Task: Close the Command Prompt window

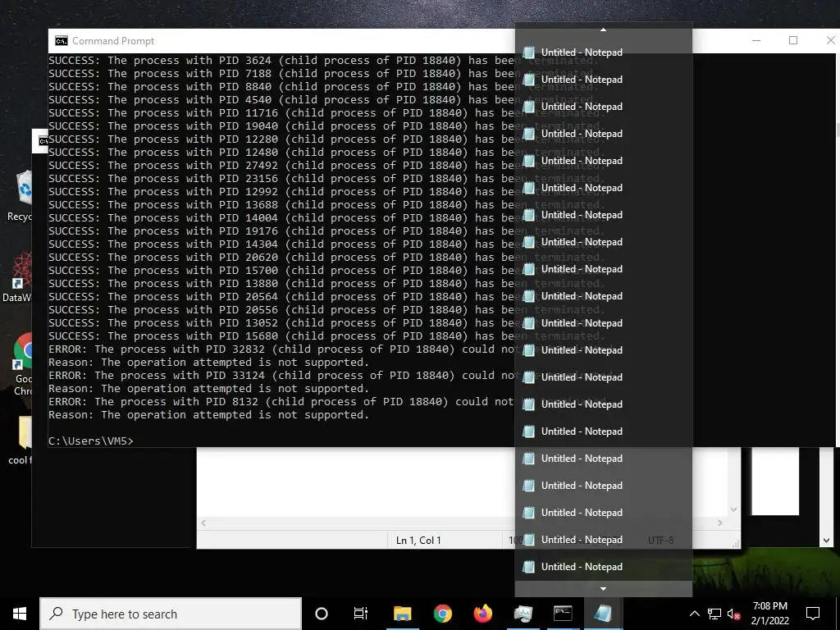Action: point(829,41)
